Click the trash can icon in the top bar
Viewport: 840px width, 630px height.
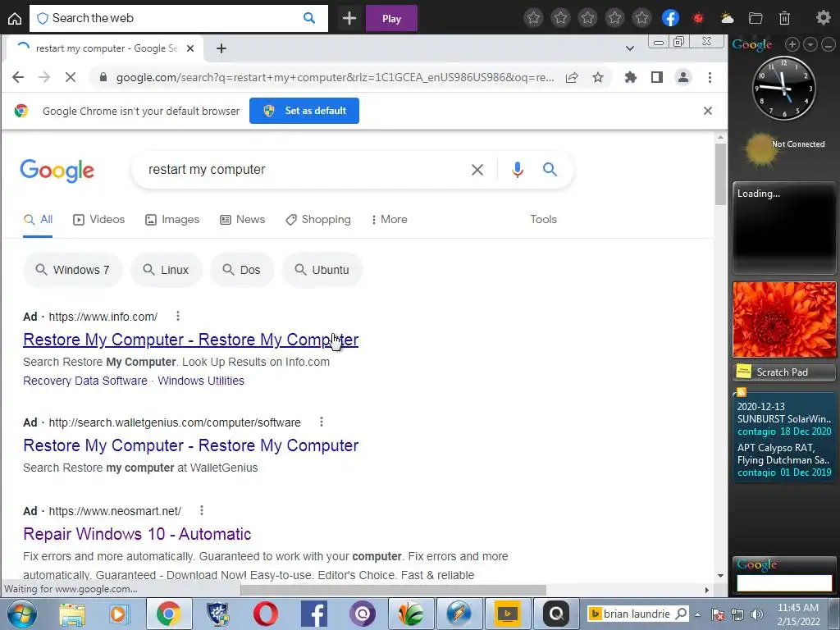pos(784,18)
